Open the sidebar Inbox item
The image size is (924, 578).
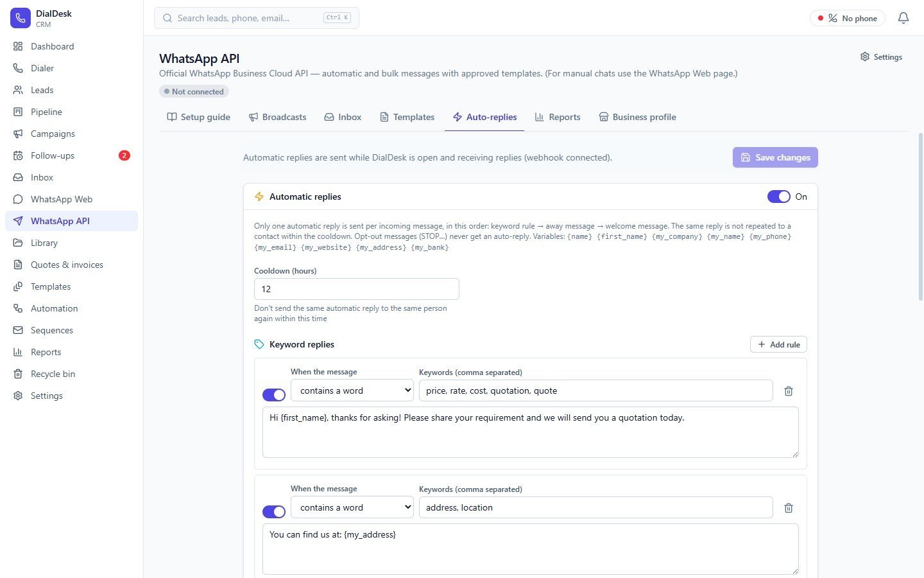[x=71, y=177]
